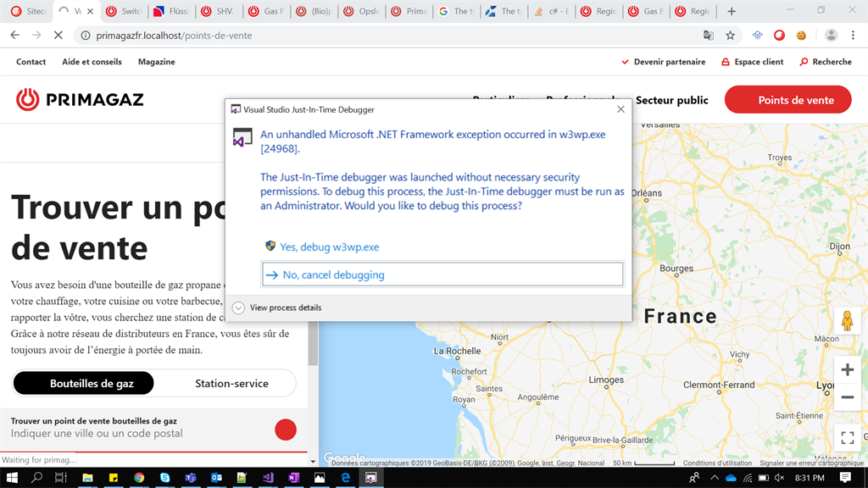Screen dimensions: 868x488
Task: Switch to Chrome on the taskbar
Action: coord(139,478)
